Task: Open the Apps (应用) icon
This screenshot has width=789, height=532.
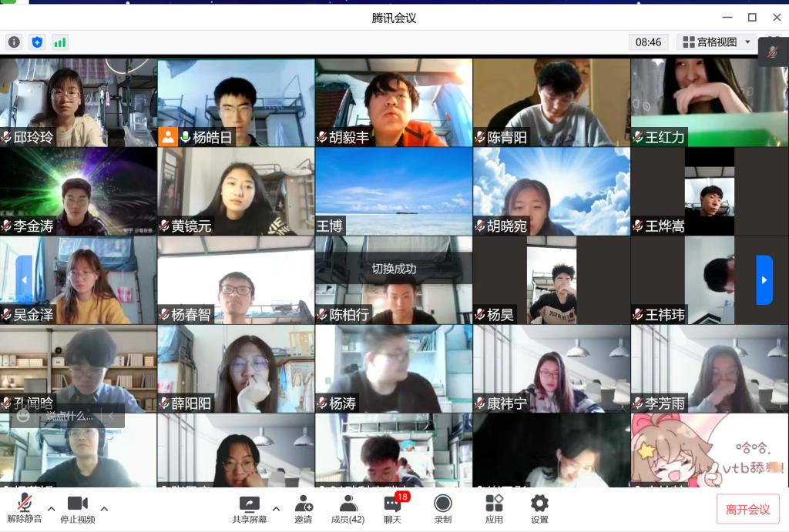Action: pyautogui.click(x=494, y=509)
